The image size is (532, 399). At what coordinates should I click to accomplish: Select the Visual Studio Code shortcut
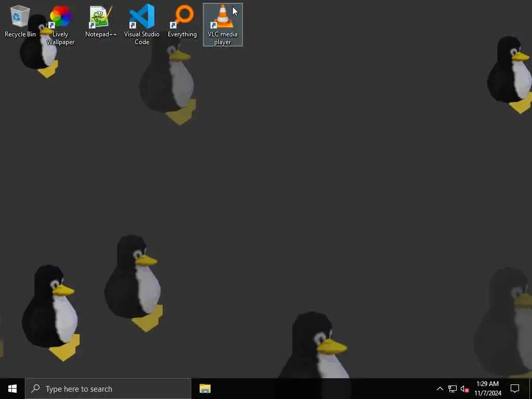[x=142, y=25]
